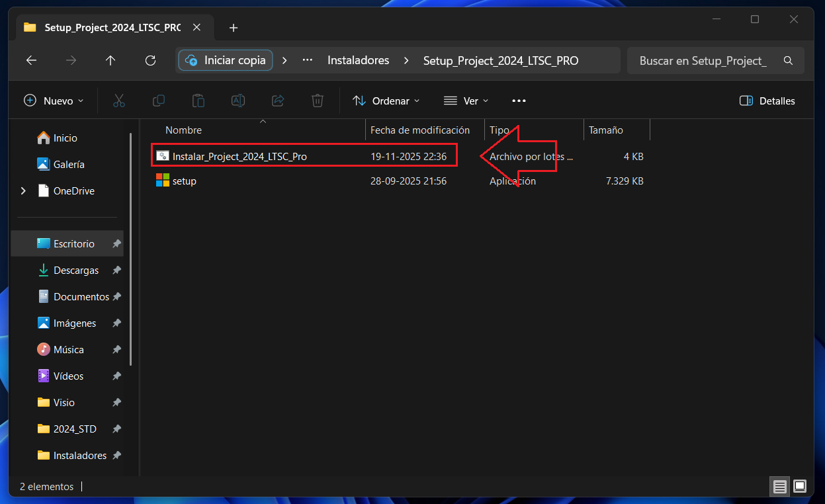Image resolution: width=825 pixels, height=504 pixels.
Task: Click the Share icon in toolbar
Action: pos(278,101)
